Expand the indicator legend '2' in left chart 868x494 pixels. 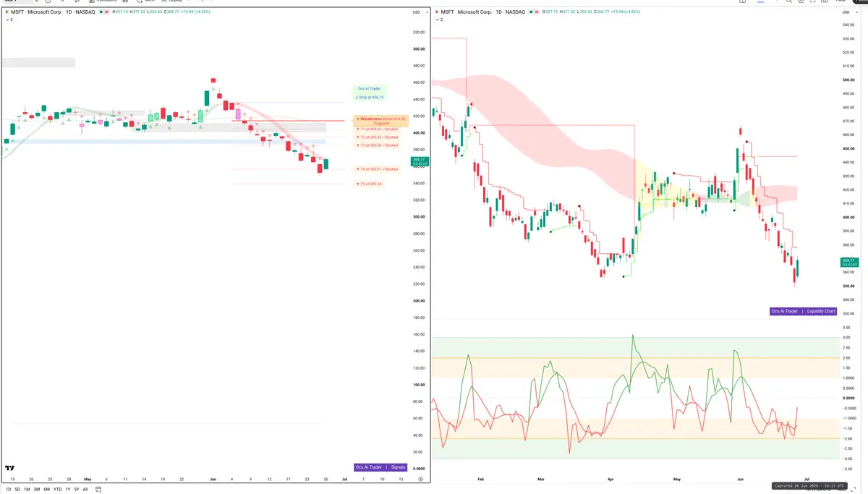tap(9, 20)
